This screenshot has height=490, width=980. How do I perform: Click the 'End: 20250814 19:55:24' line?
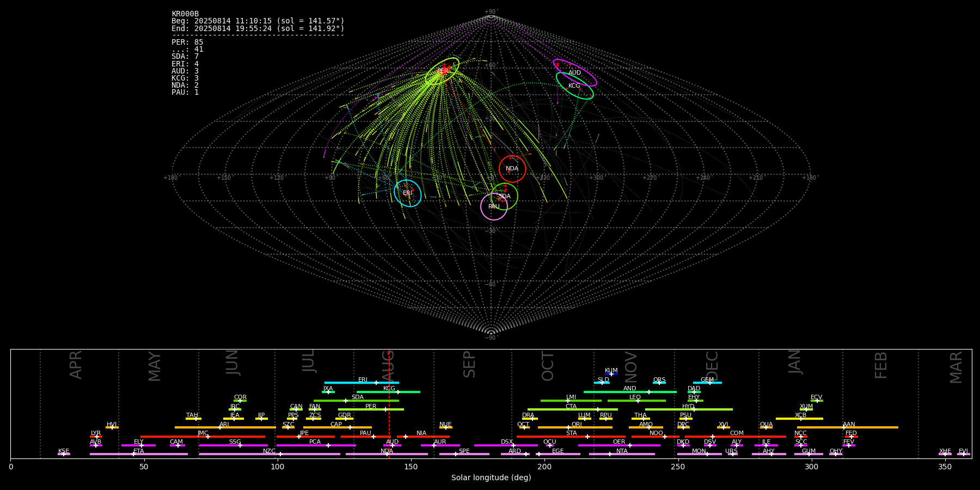point(258,28)
